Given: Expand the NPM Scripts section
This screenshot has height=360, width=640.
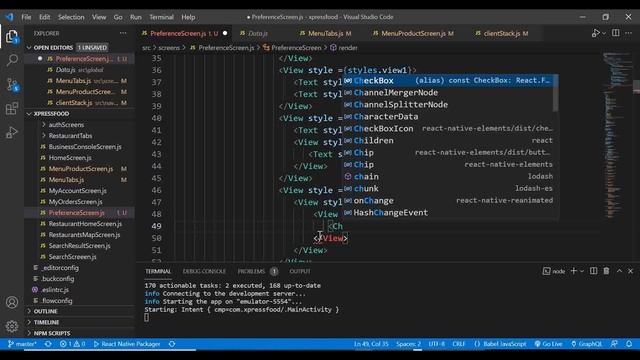Looking at the screenshot, I should tap(52, 333).
